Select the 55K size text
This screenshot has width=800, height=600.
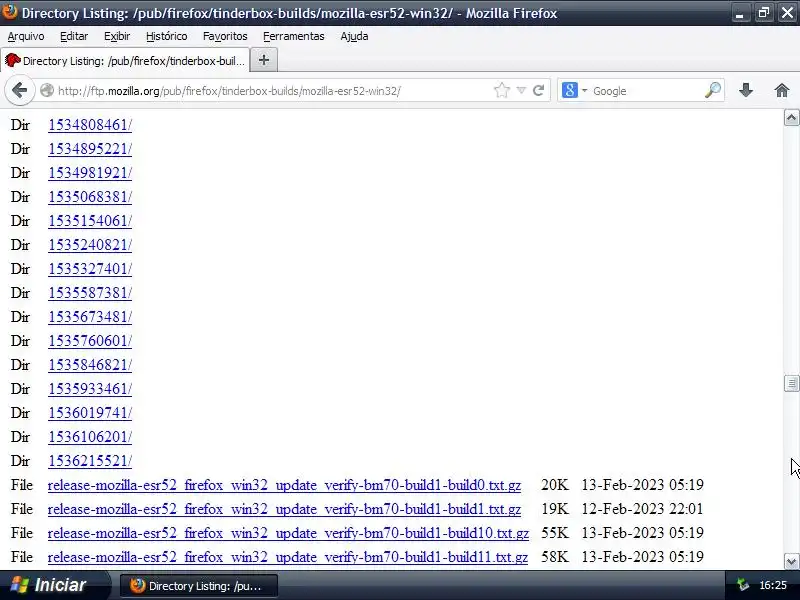point(555,533)
